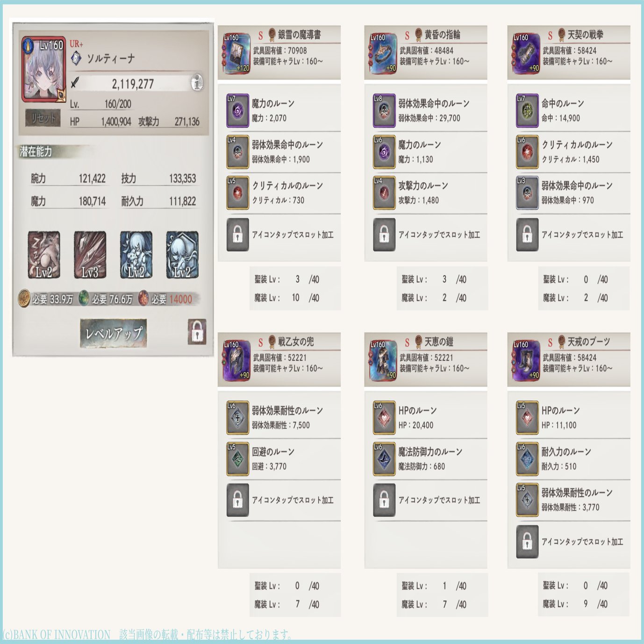Open the 銀雪の魔導書 weapon icon
This screenshot has width=644, height=644.
tap(236, 53)
